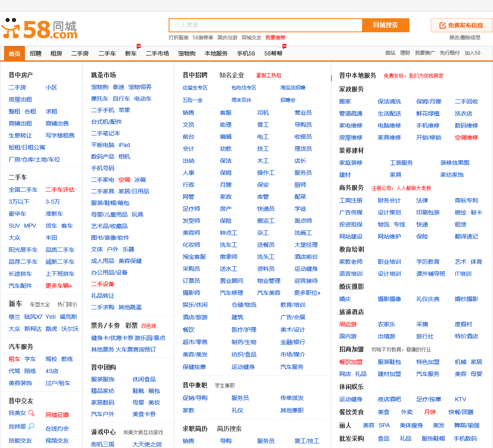Click the 双色球 lottery link

(x=148, y=326)
